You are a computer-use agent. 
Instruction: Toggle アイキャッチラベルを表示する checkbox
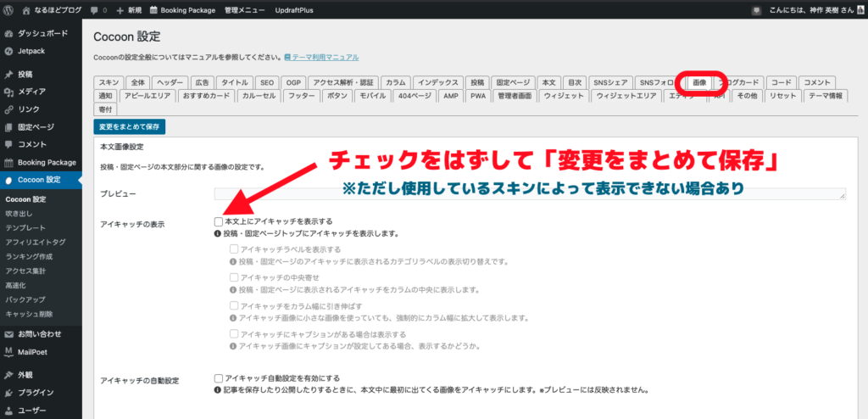(234, 249)
